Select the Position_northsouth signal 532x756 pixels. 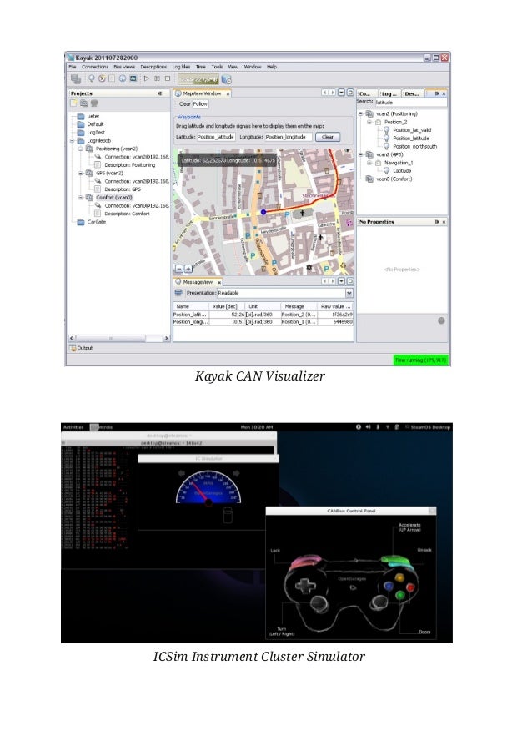[x=414, y=146]
